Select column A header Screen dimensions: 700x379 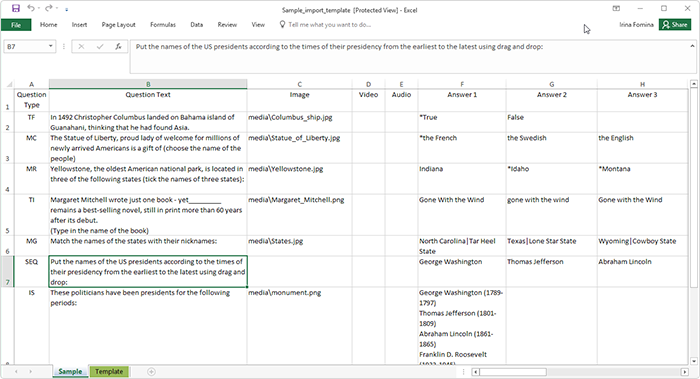point(31,84)
